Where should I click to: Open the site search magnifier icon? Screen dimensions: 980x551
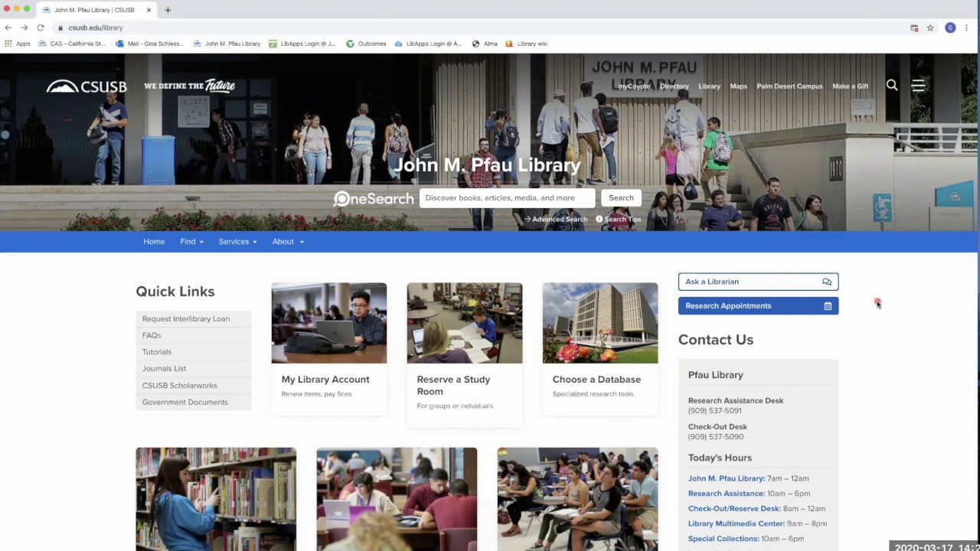tap(892, 85)
